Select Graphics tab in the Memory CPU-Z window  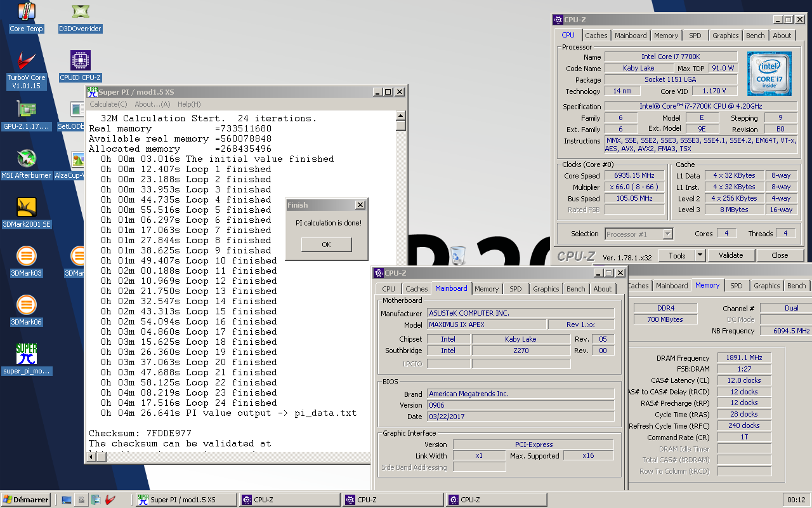click(x=767, y=286)
